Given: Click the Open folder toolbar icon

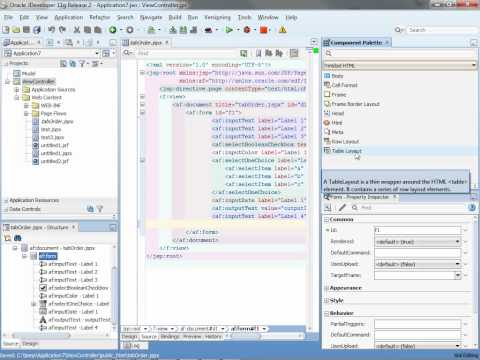Looking at the screenshot, I should (16, 30).
